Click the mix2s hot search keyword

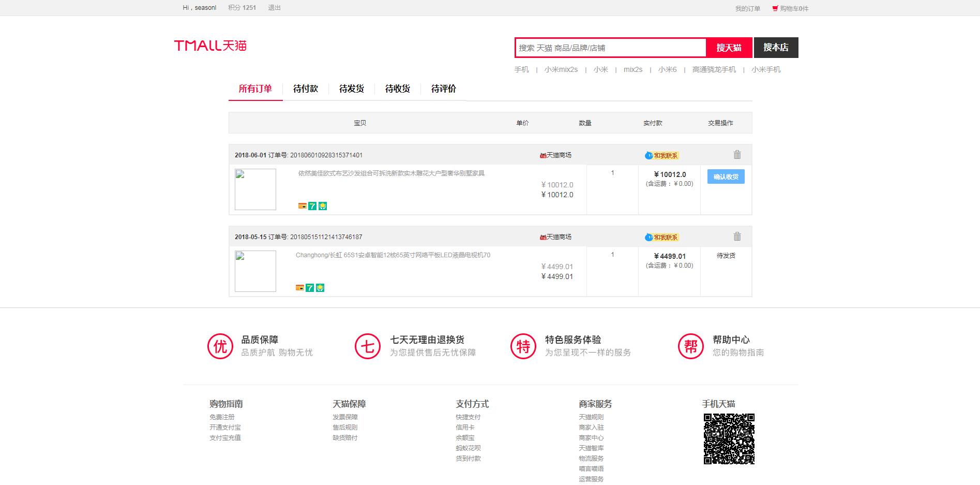click(x=633, y=69)
